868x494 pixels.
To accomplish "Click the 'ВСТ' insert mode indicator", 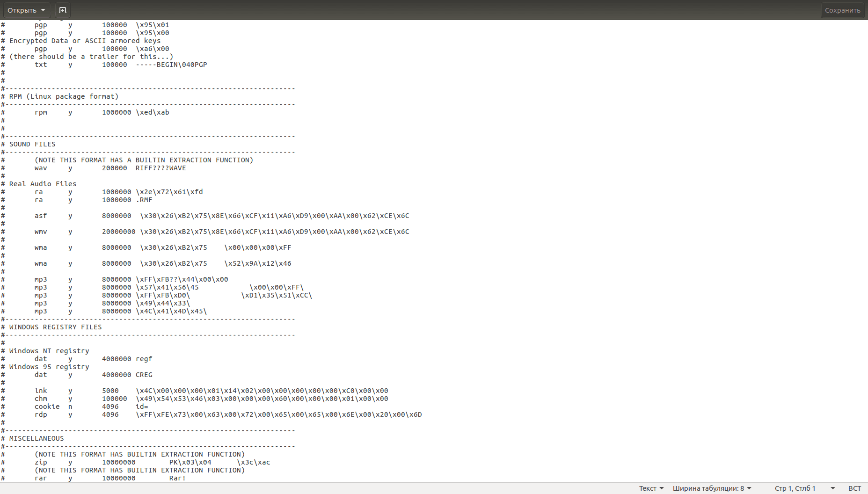I will point(854,488).
